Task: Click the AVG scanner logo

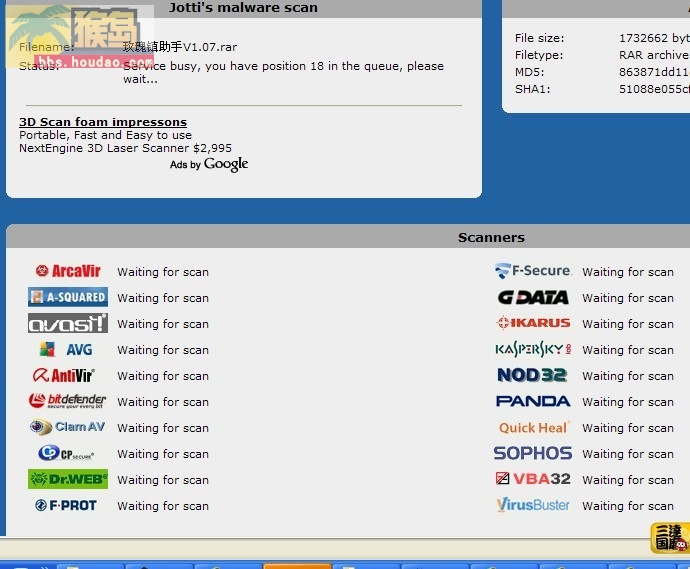Action: point(66,349)
